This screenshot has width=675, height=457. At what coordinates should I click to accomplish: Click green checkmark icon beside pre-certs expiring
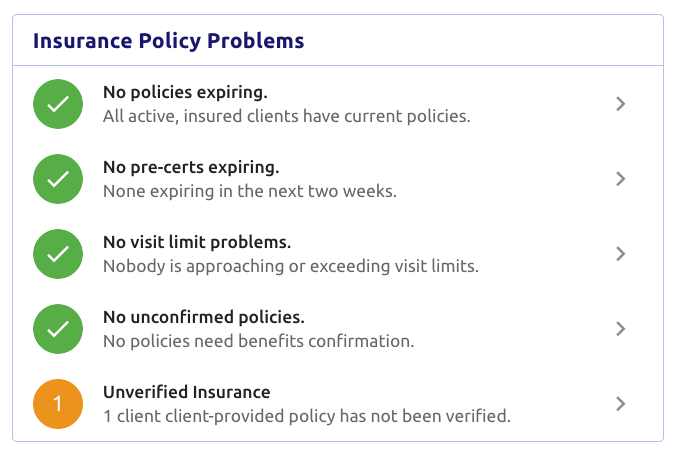coord(58,179)
